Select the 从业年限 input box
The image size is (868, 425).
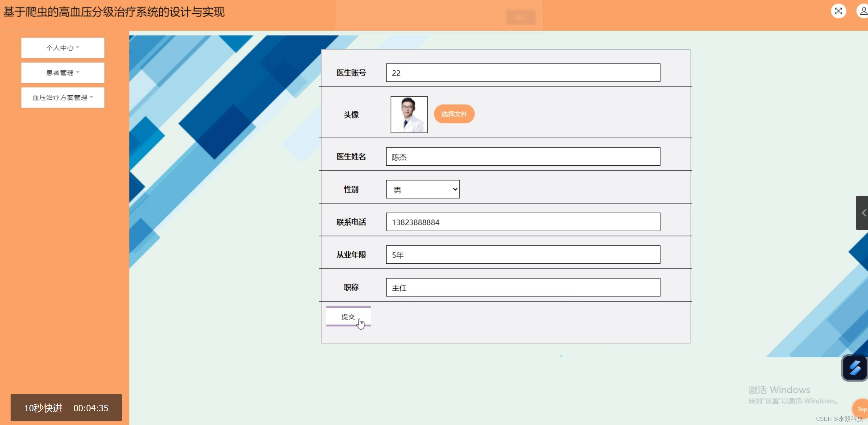click(523, 255)
